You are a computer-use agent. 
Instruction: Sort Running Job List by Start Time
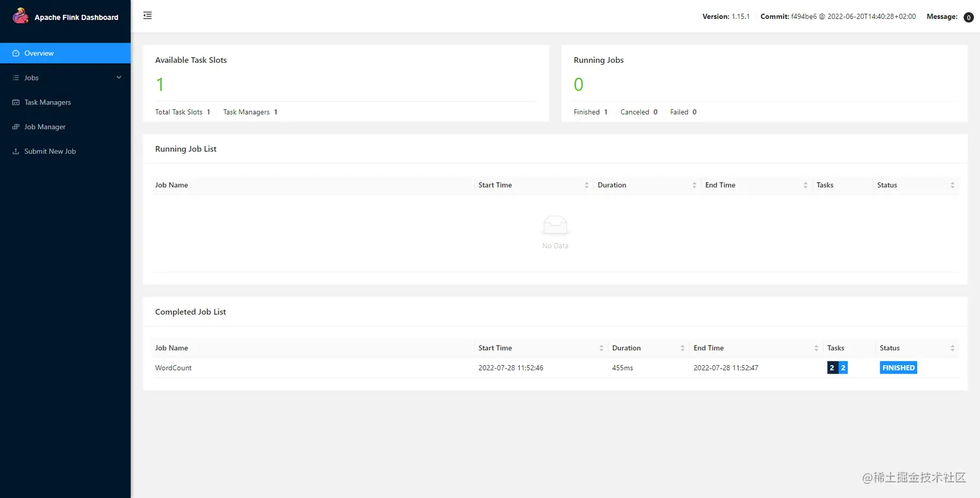pos(587,185)
